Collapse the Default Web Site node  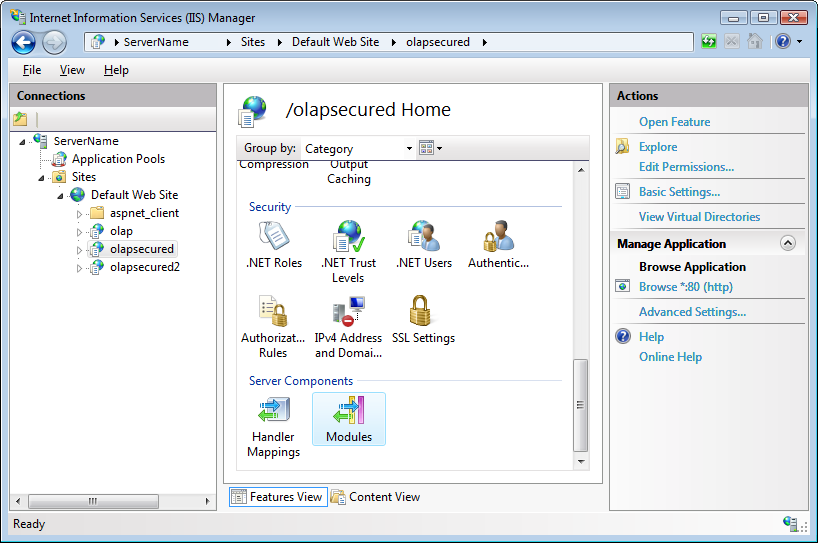click(x=61, y=196)
